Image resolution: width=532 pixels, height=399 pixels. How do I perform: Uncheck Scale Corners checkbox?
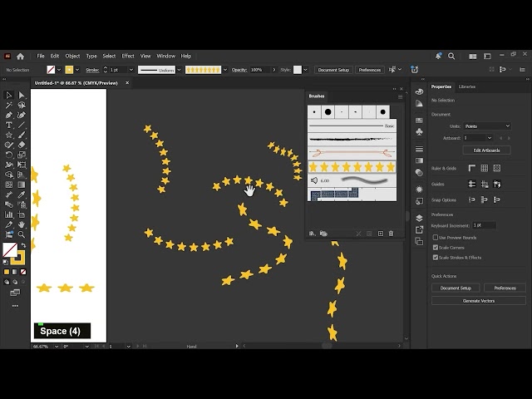(x=436, y=248)
